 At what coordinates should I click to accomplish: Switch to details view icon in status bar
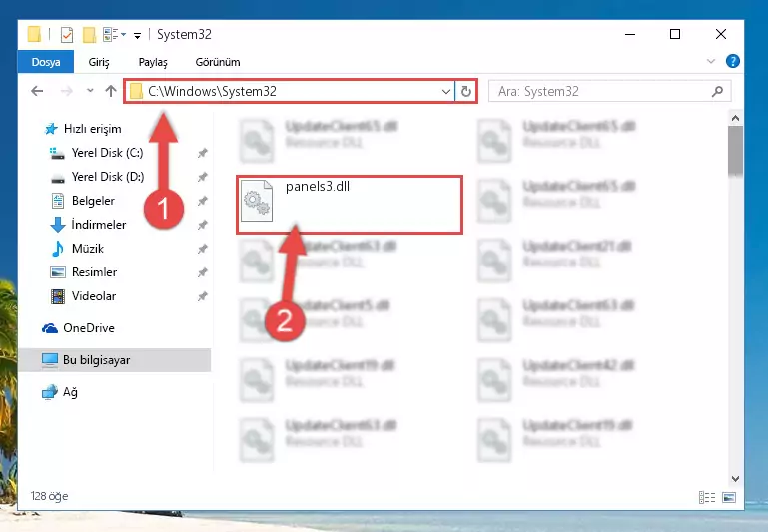[707, 497]
